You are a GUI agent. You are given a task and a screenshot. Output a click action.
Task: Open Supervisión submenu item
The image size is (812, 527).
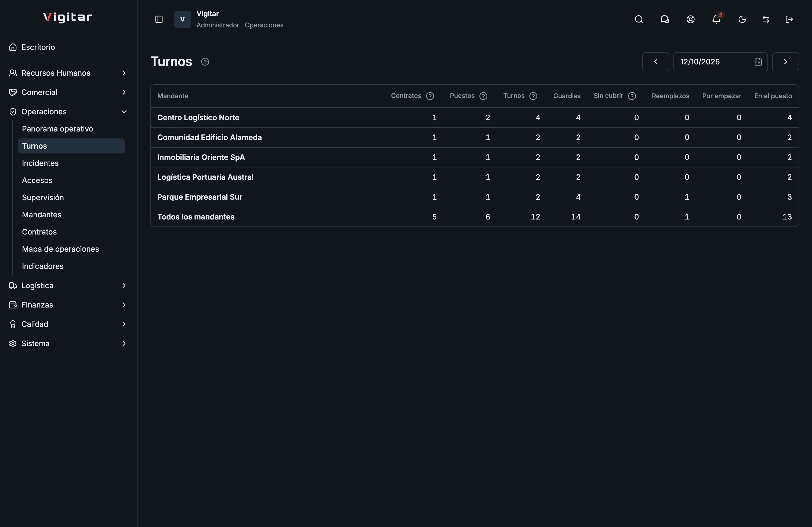(71, 198)
